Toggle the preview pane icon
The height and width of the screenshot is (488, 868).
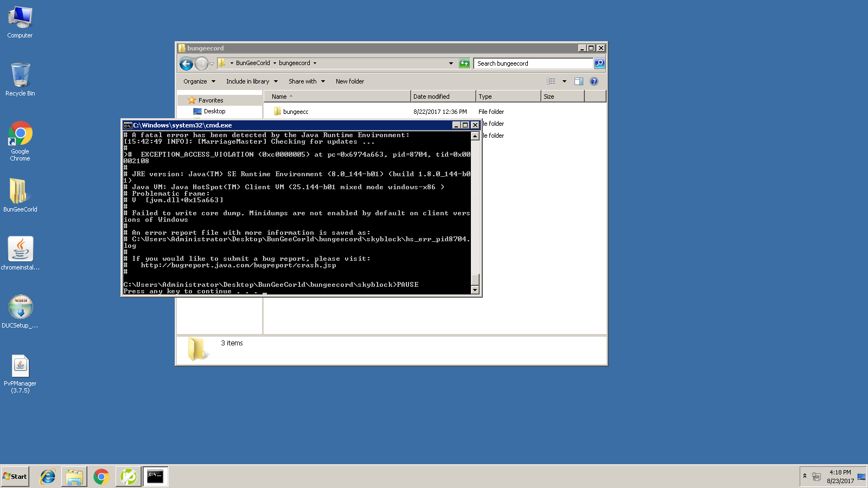click(x=579, y=81)
